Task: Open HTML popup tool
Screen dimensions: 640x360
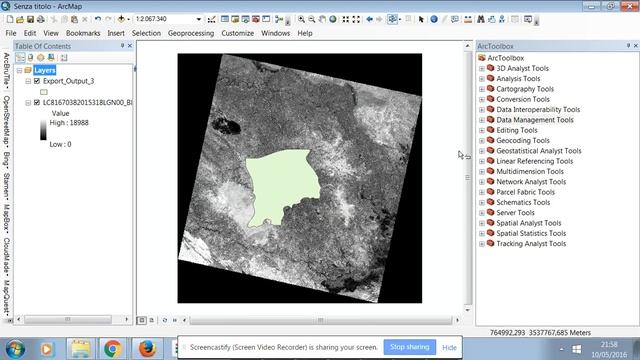Action: tap(455, 19)
